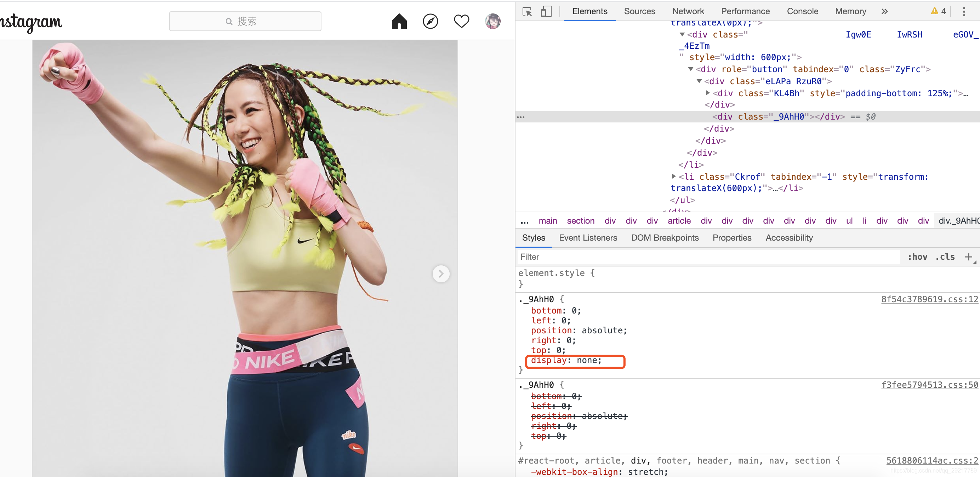Select the Styles pane tab
Viewport: 980px width, 477px height.
533,238
